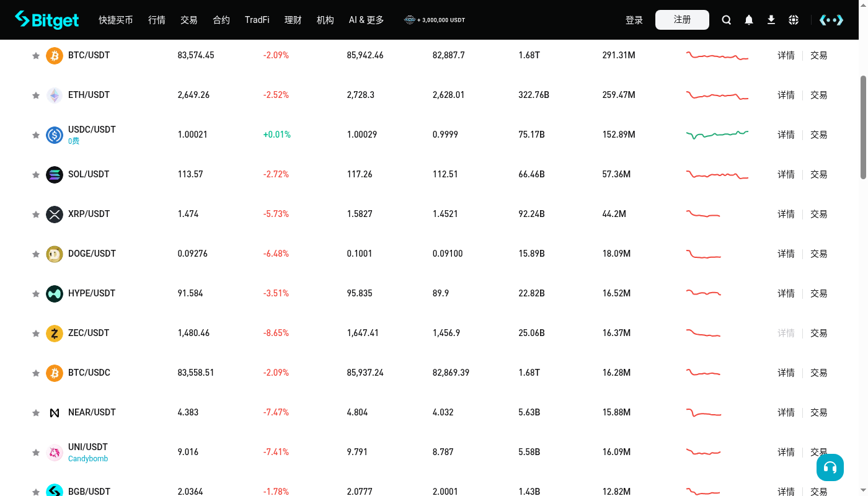Screen dimensions: 868x496
Task: Open 详情 for SOL/USDT
Action: 786,174
